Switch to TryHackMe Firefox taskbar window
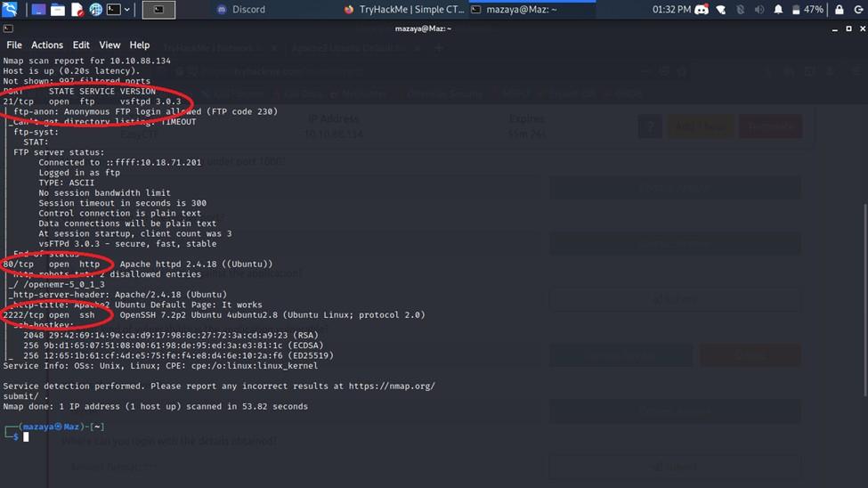This screenshot has height=488, width=868. (403, 10)
